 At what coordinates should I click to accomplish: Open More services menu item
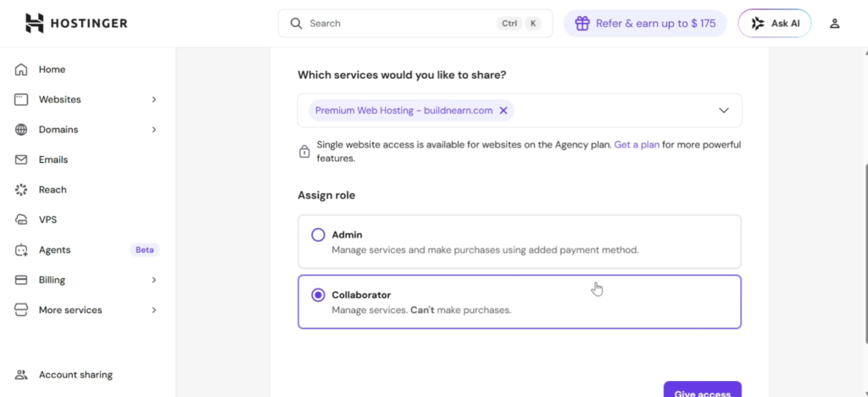coord(70,310)
